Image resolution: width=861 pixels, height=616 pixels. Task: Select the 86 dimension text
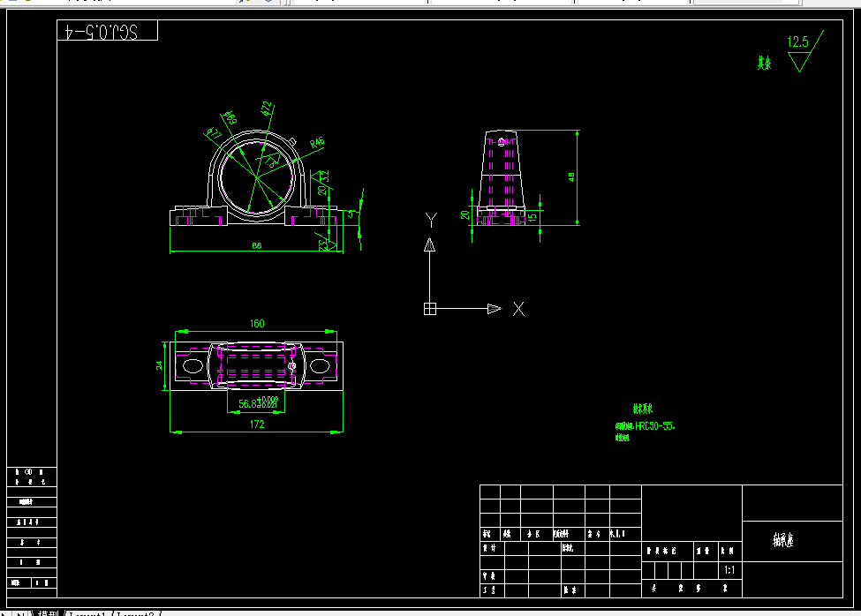[256, 245]
